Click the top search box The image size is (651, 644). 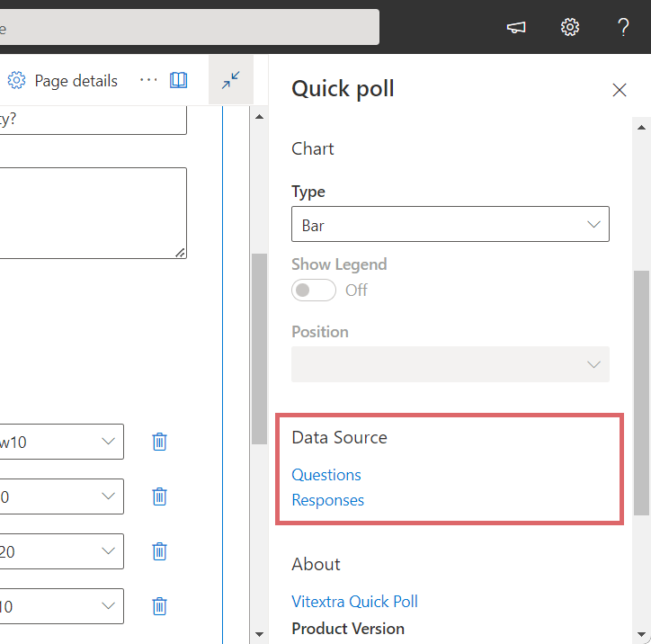190,27
